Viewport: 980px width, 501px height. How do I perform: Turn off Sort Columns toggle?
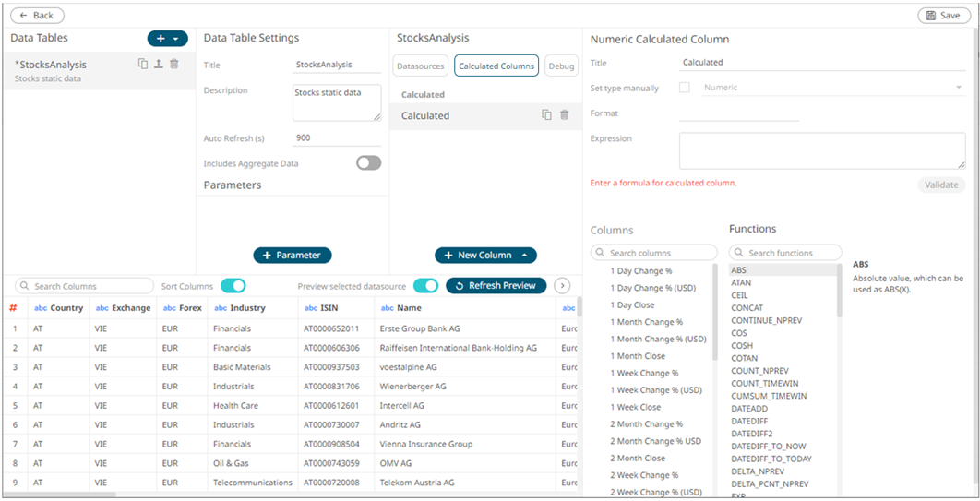pyautogui.click(x=233, y=286)
